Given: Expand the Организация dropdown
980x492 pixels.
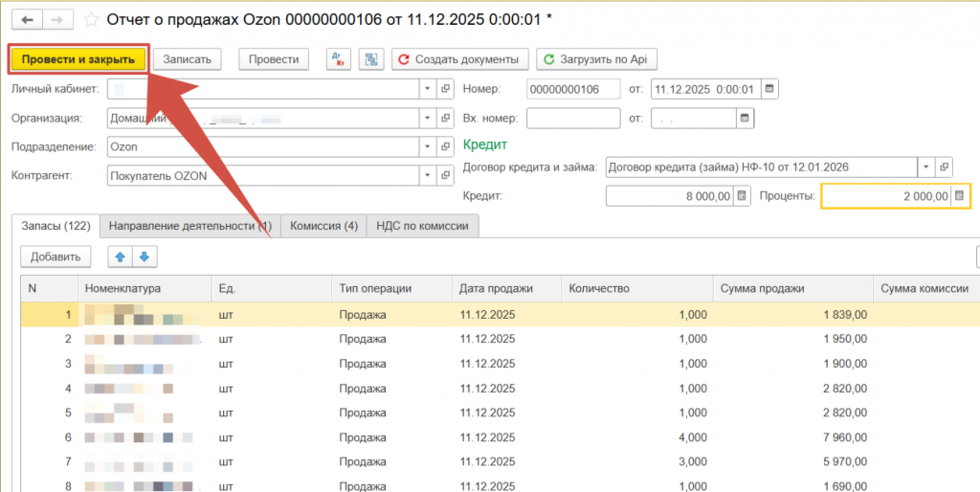Looking at the screenshot, I should point(427,119).
